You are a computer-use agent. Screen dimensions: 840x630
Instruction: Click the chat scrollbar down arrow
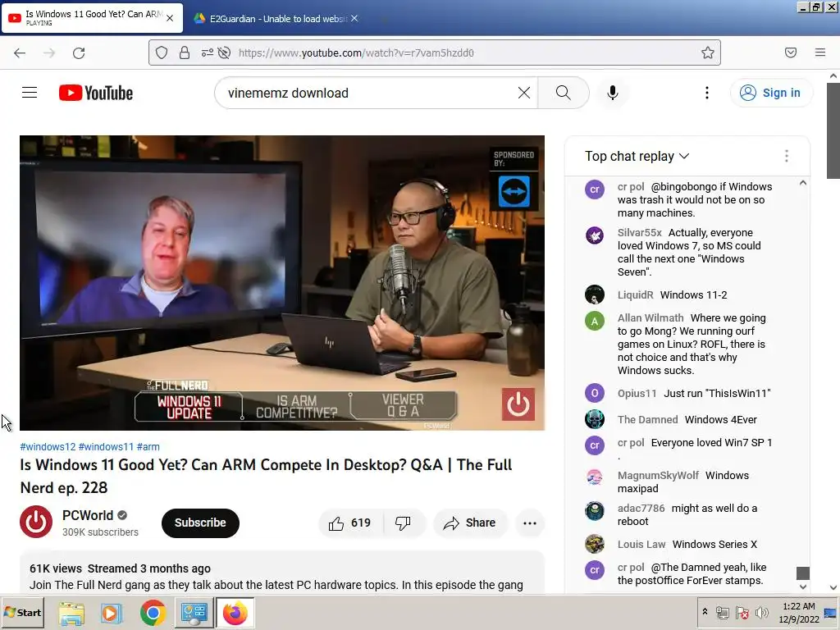802,587
